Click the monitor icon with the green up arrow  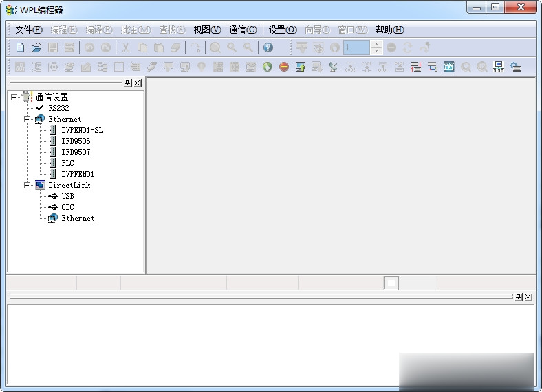click(301, 67)
